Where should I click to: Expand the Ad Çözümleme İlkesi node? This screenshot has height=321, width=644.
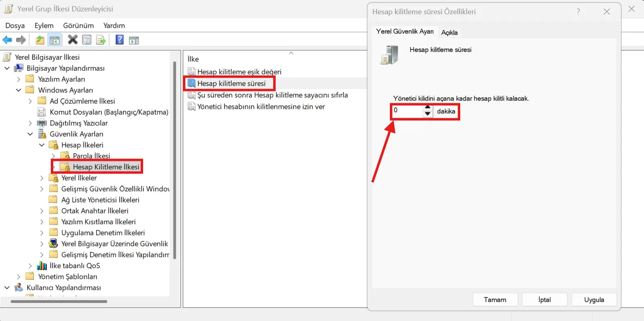30,101
